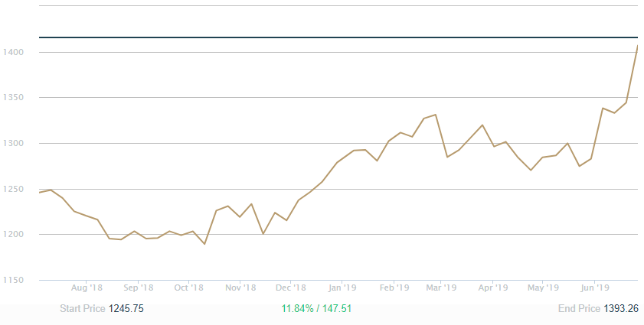Select the May '19 date label
The height and width of the screenshot is (325, 644).
[543, 288]
